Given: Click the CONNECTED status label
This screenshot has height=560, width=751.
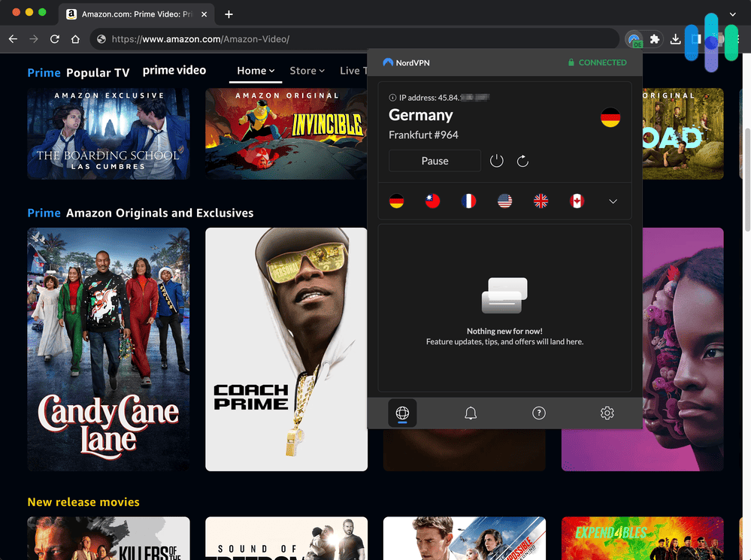Looking at the screenshot, I should 598,62.
